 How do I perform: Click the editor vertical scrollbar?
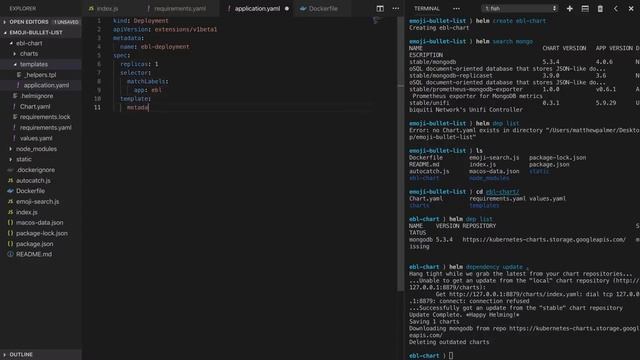point(400,155)
